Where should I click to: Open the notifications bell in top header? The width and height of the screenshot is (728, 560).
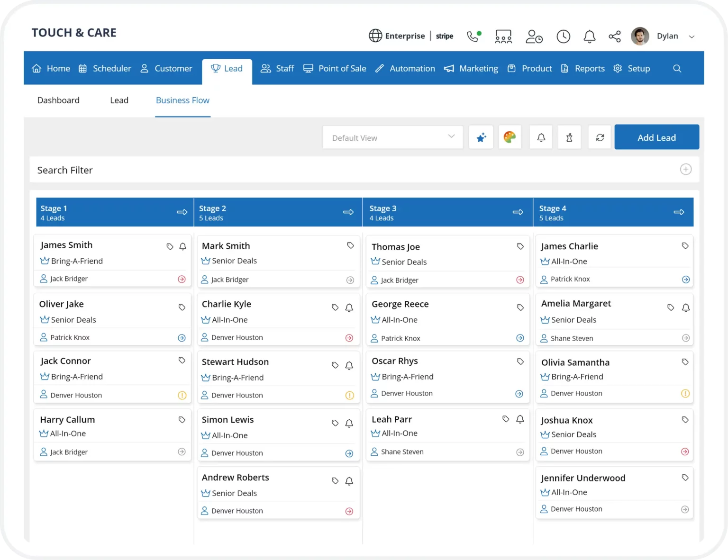click(589, 36)
